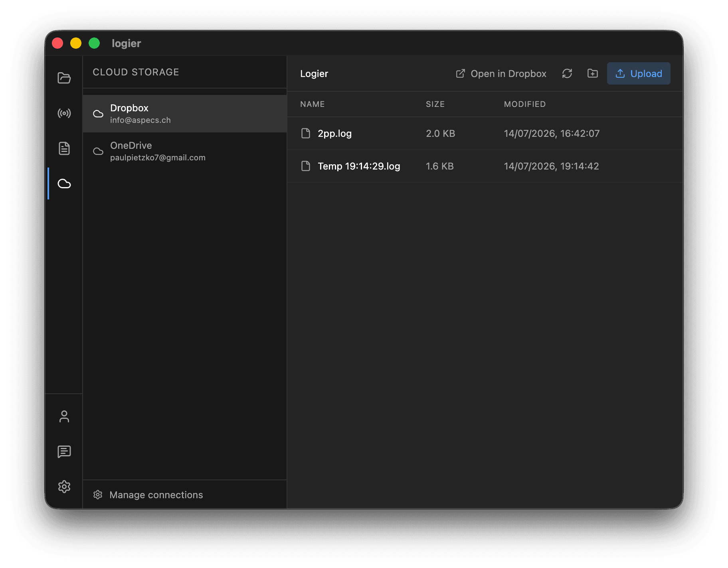Click the SIZE column header
Screen dimensions: 728x568
point(435,104)
